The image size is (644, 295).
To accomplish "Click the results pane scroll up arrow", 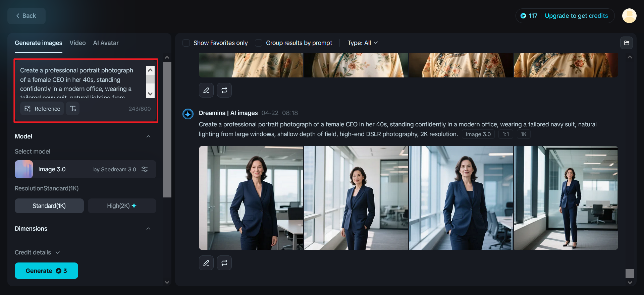I will pos(630,57).
